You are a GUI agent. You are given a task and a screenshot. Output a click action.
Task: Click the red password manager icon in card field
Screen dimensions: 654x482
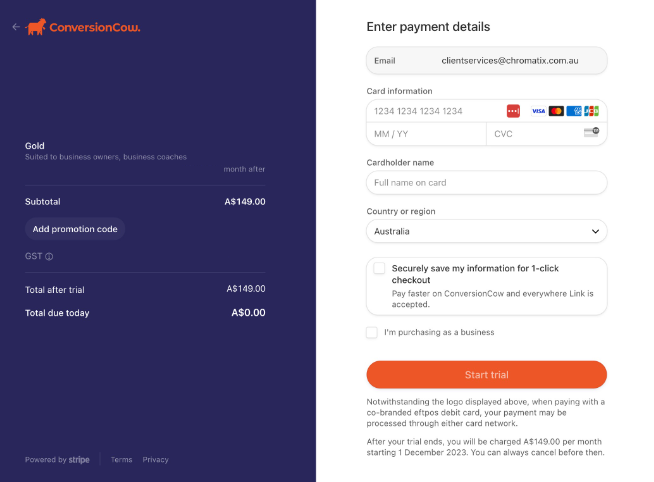[x=513, y=111]
